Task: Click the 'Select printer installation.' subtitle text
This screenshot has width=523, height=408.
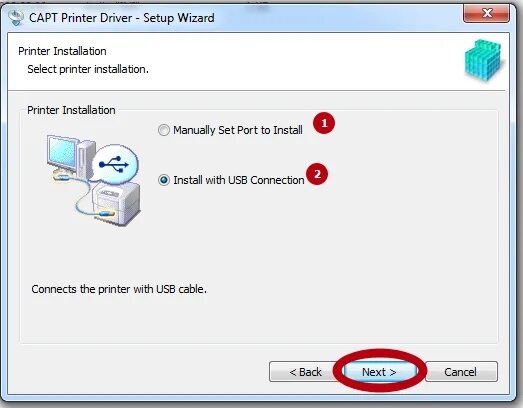Action: point(88,69)
